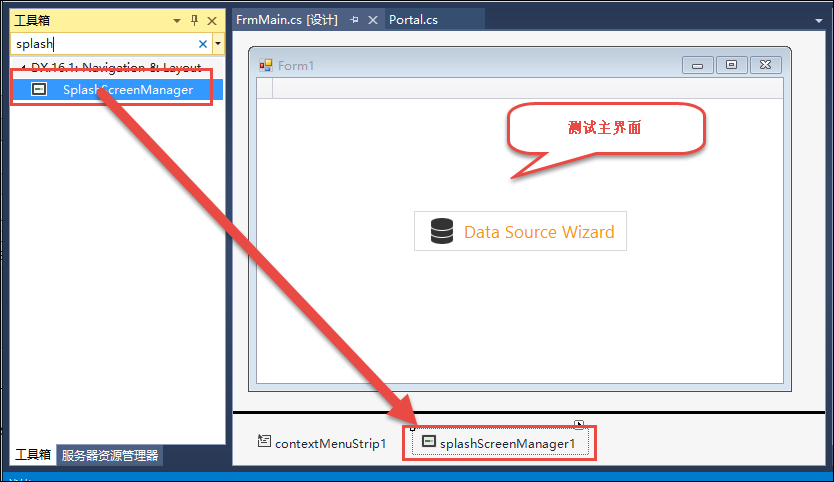Select the Form1 title text
Image resolution: width=834 pixels, height=482 pixels.
(x=296, y=65)
